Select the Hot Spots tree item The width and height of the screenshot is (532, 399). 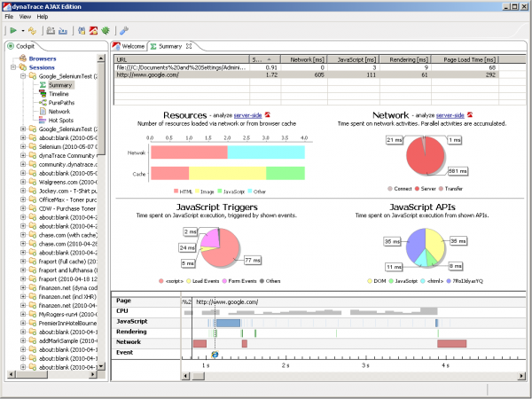click(60, 120)
